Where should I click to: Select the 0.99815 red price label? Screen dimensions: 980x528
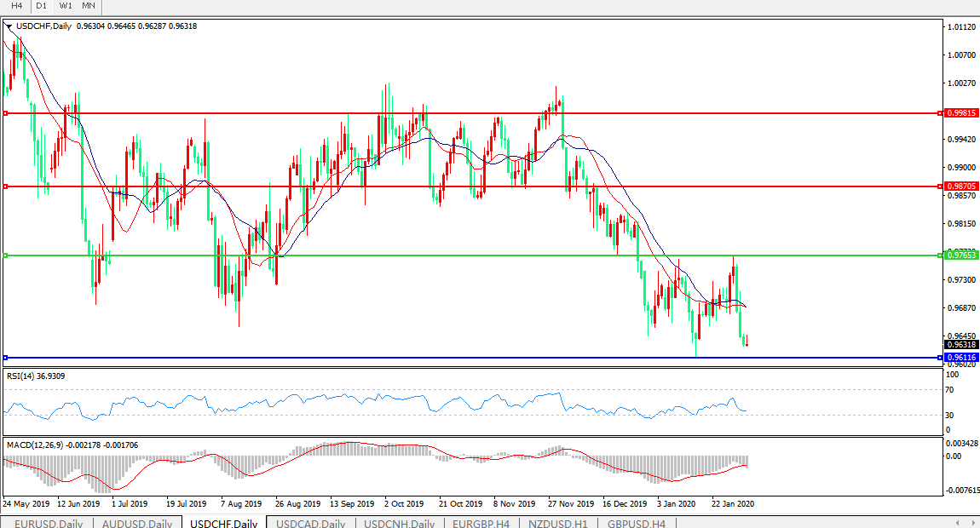tap(961, 113)
